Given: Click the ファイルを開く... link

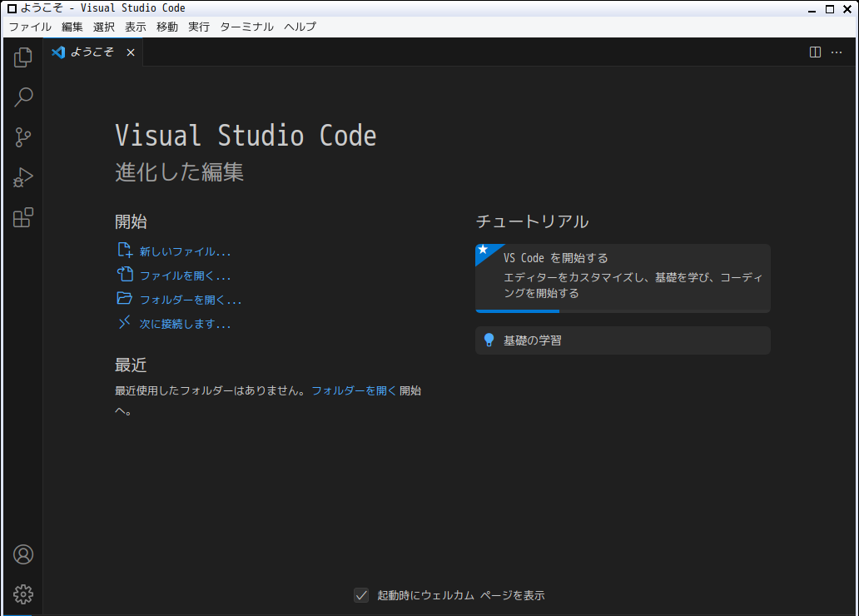Looking at the screenshot, I should click(185, 276).
